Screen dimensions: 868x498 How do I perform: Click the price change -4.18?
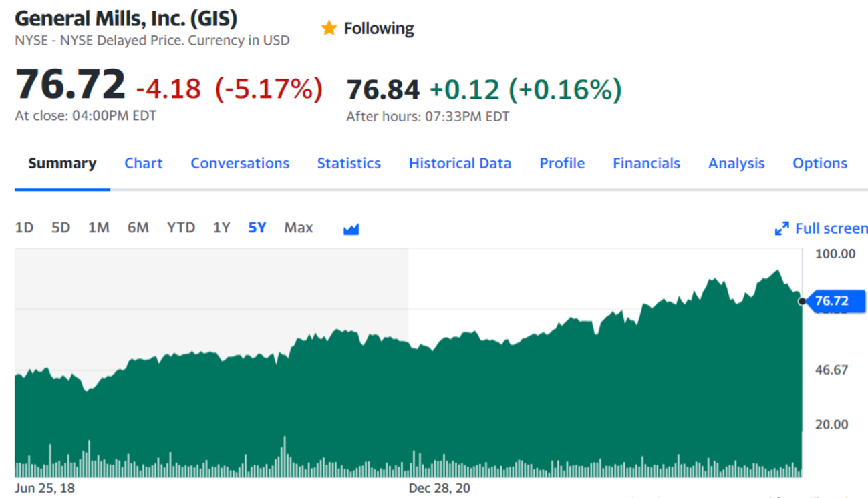(168, 88)
